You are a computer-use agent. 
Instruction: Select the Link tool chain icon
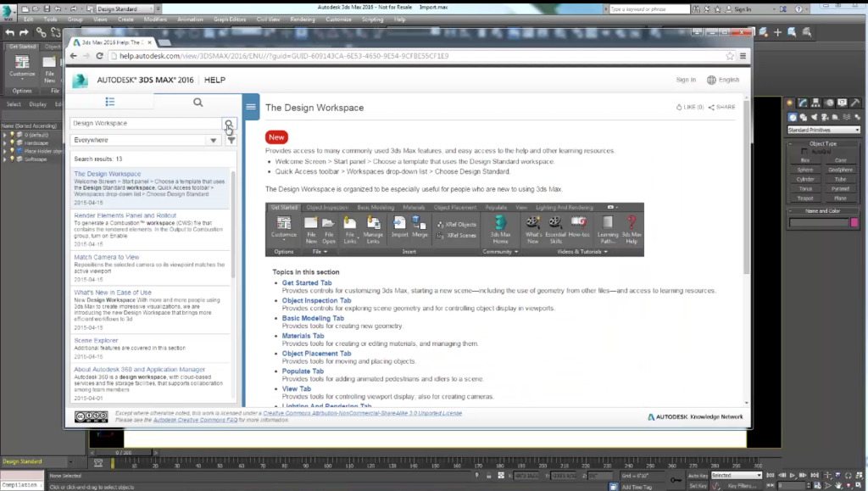(41, 33)
